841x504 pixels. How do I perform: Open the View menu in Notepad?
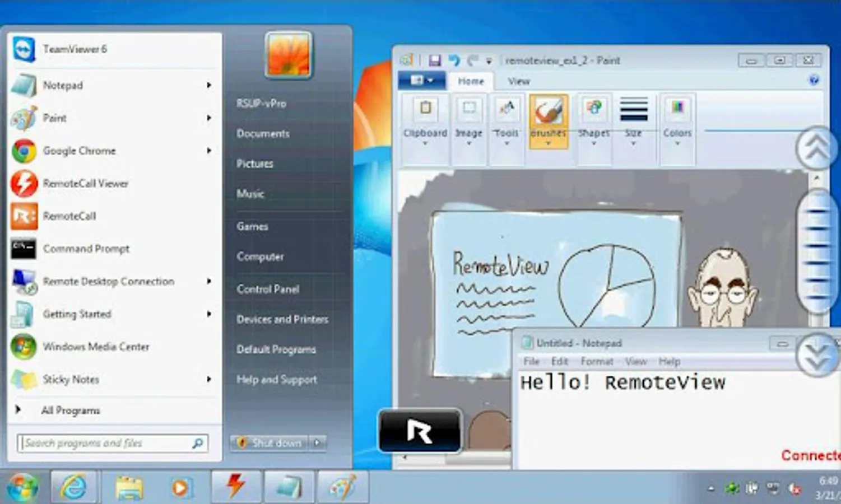point(636,361)
